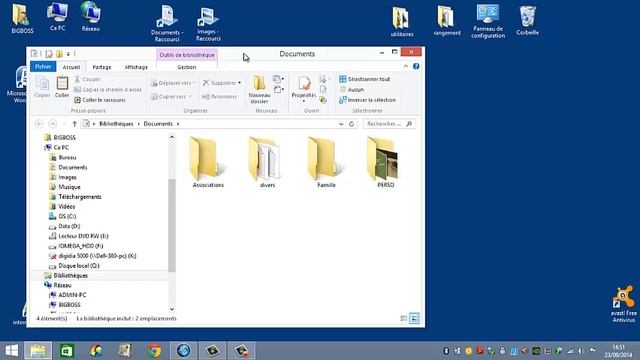Click the Copier icon in ribbon
640x360 pixels.
pos(42,87)
